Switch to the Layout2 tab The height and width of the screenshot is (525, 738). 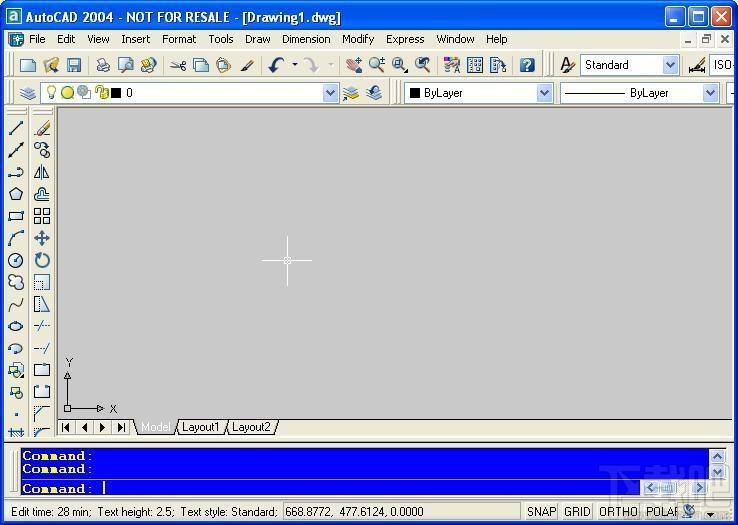pyautogui.click(x=251, y=427)
